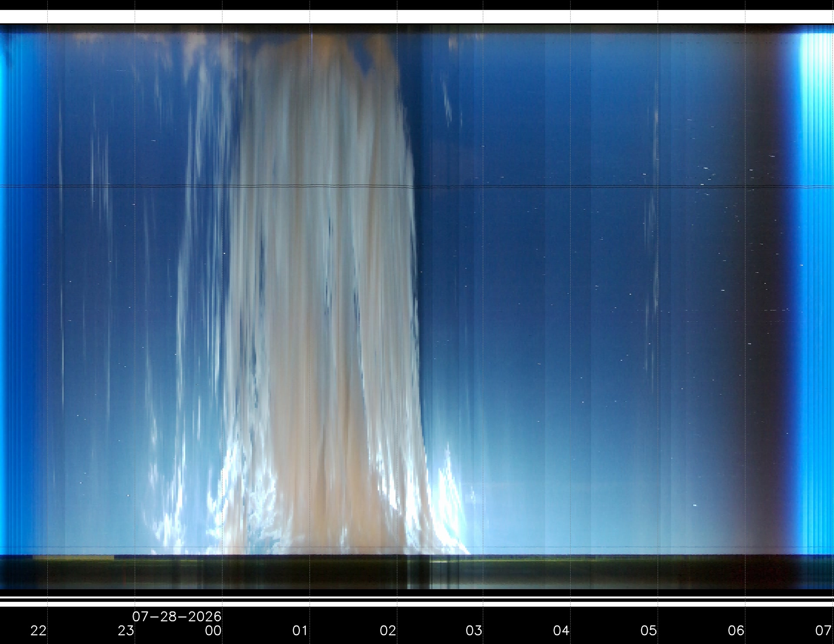Click the 06 hour axis label

(x=736, y=631)
